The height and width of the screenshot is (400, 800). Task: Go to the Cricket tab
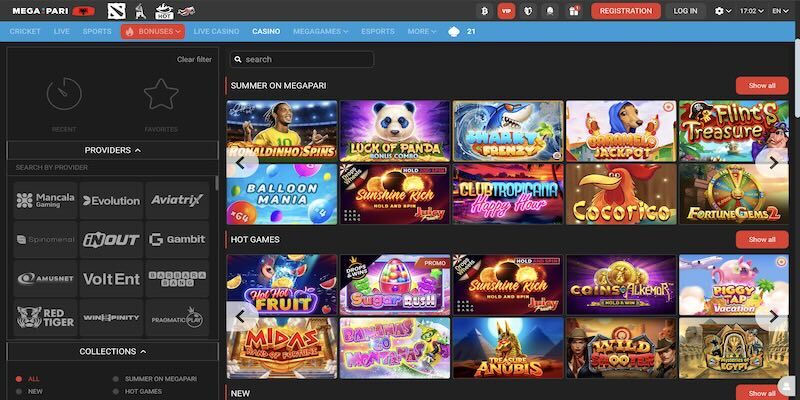(25, 32)
